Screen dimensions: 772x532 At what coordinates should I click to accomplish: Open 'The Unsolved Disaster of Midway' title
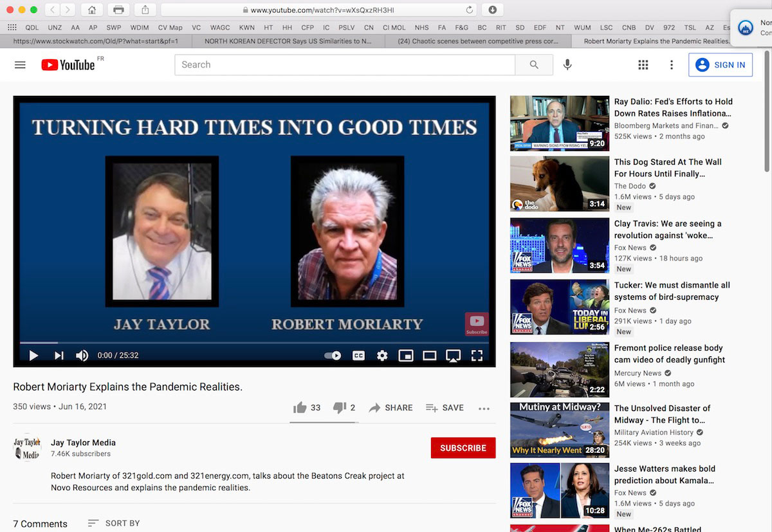663,414
